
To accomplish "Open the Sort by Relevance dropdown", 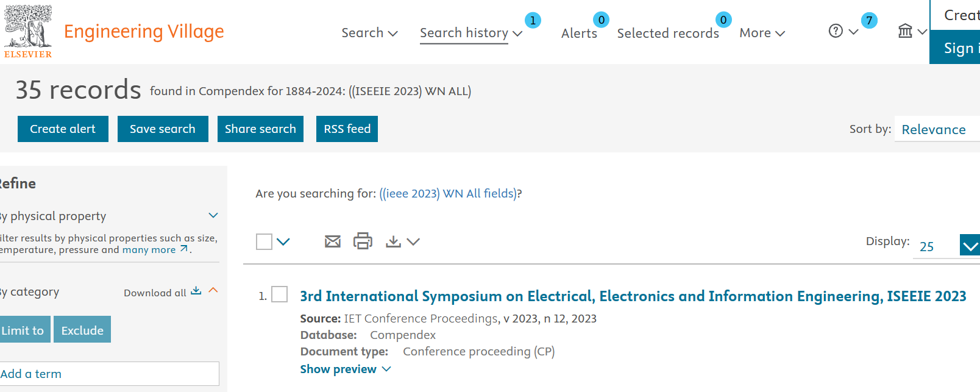I will click(936, 129).
